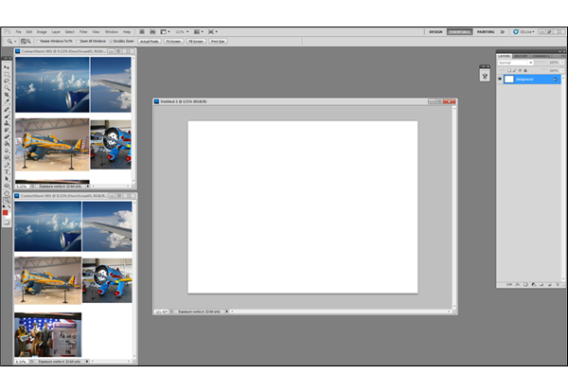
Task: Click the Print Size button
Action: [218, 42]
